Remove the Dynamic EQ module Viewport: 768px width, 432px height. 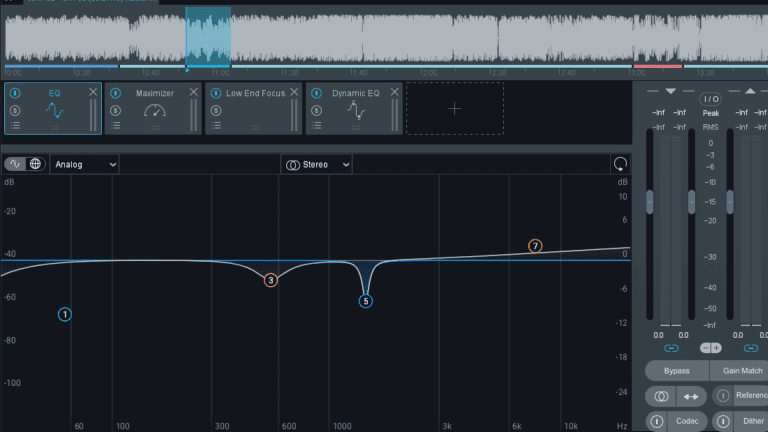394,92
